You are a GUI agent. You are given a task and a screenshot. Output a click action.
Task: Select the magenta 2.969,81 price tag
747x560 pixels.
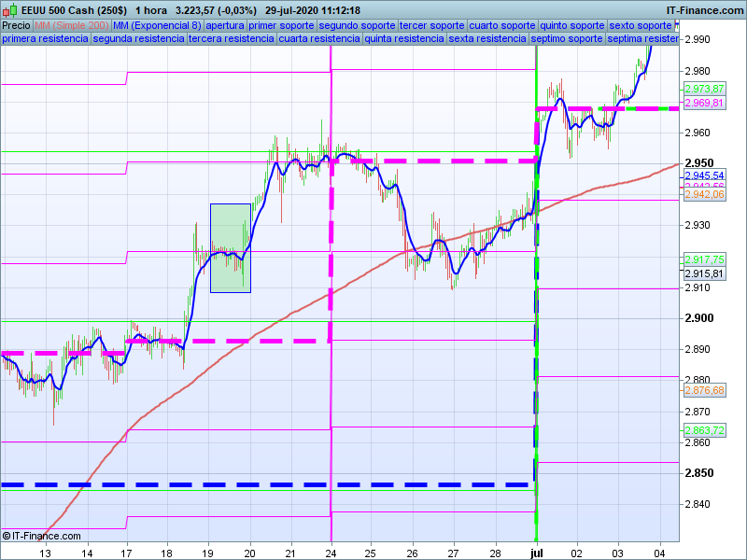(x=704, y=103)
